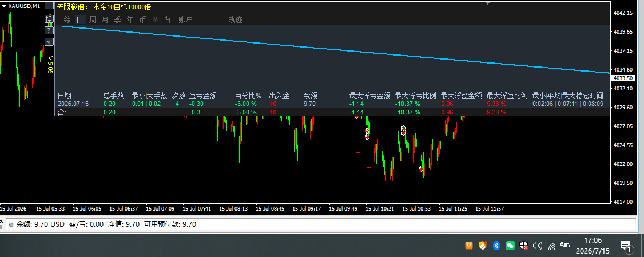644x257 pixels.
Task: Open the 'M' tab
Action: click(x=155, y=19)
